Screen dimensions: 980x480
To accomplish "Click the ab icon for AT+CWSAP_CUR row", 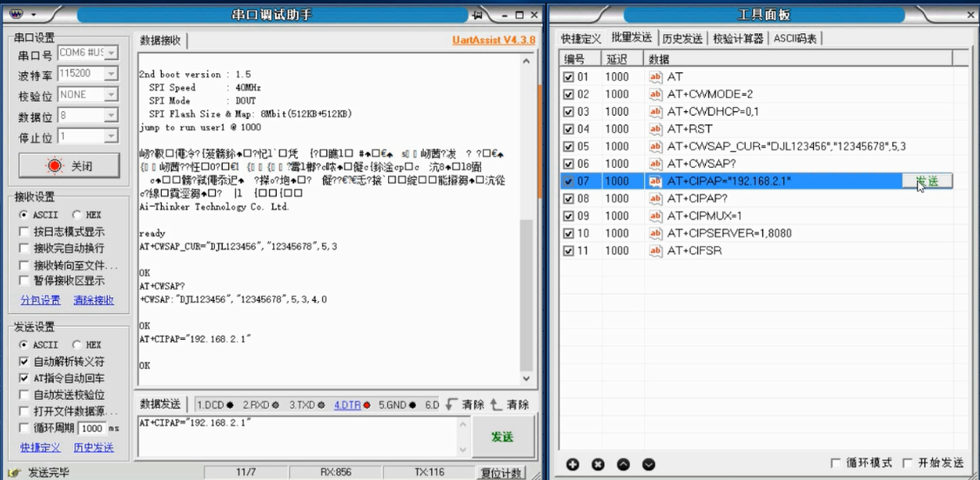I will [655, 147].
